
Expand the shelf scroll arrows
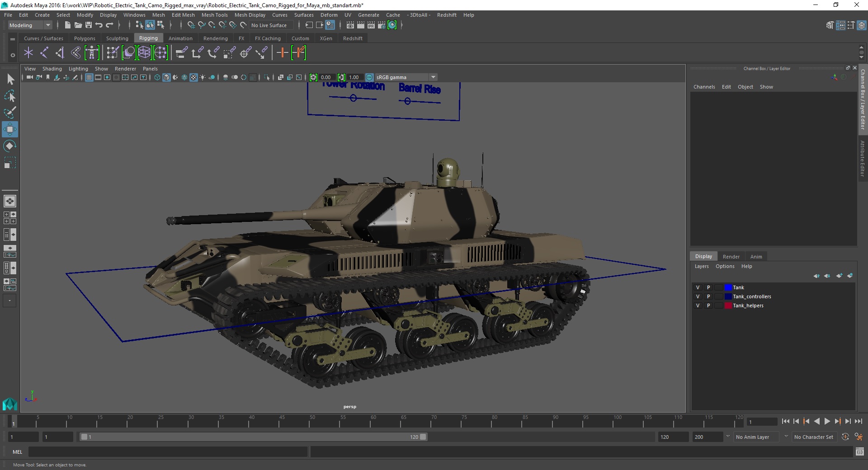[x=861, y=52]
